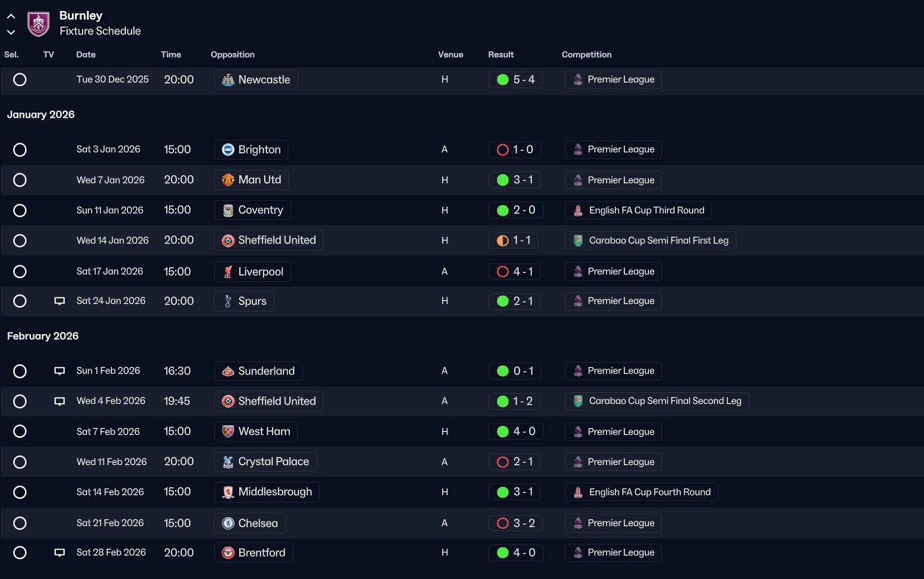Click the TV icon on Brentford fixture row

(x=60, y=553)
